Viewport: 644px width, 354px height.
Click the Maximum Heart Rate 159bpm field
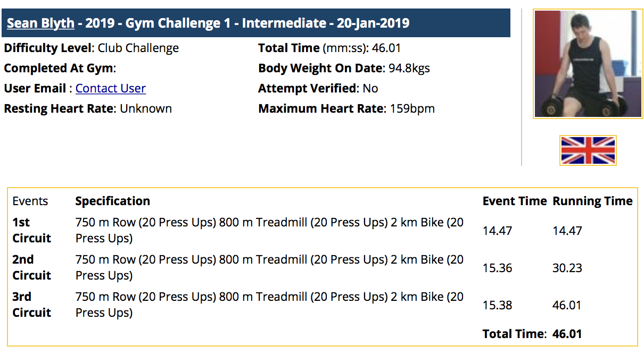[346, 108]
